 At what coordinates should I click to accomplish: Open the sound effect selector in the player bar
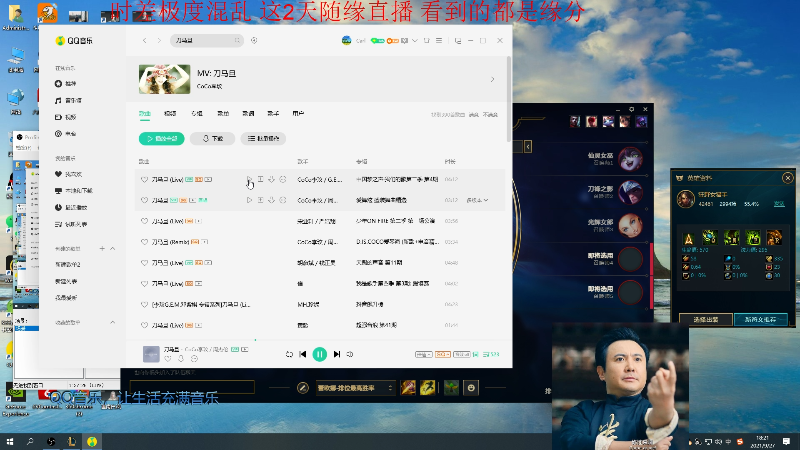tap(462, 354)
